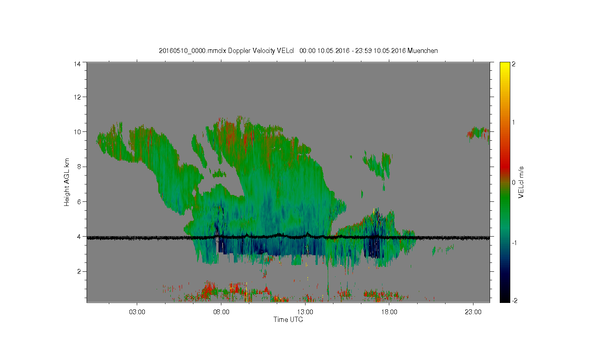Click the height axis label 12
607x364 pixels.
(77, 97)
